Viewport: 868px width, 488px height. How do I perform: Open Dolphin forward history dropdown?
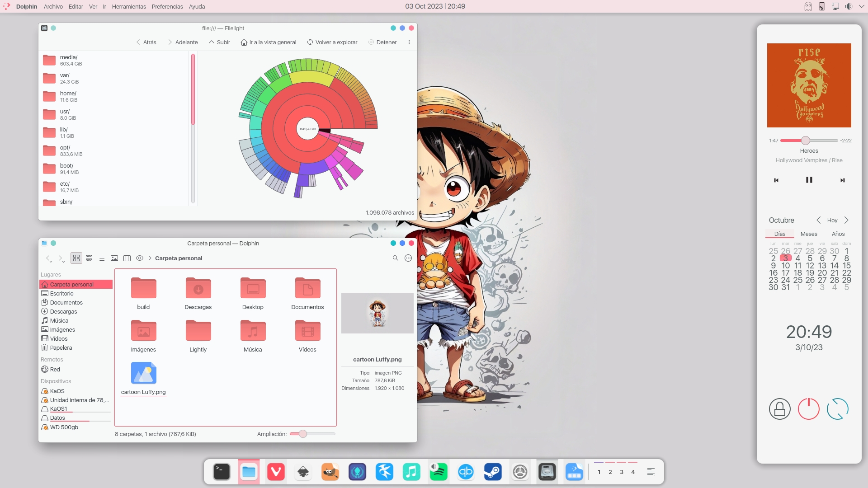point(63,261)
